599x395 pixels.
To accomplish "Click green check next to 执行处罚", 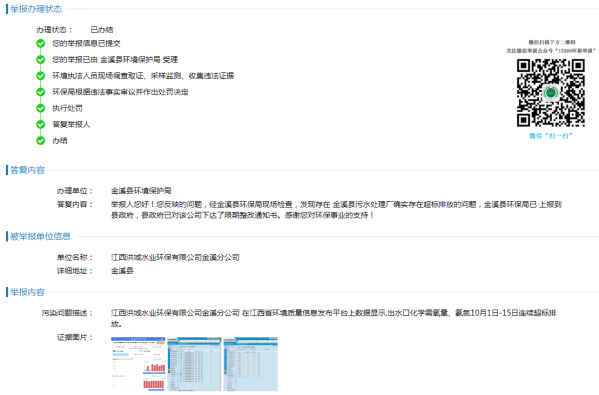I will point(40,108).
